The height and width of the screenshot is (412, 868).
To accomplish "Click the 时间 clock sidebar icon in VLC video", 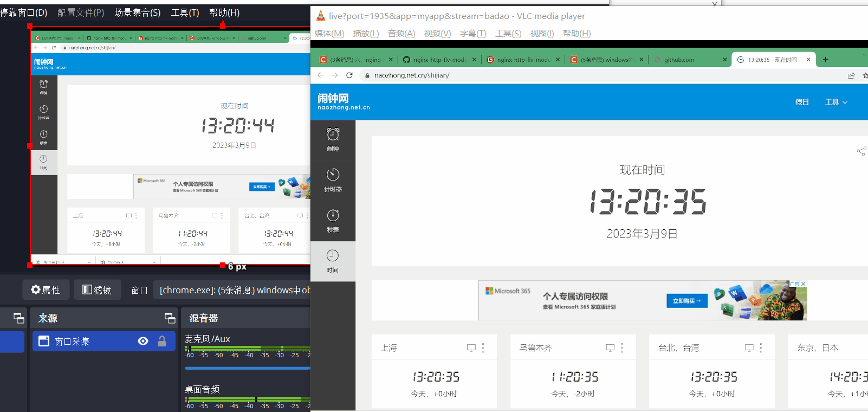I will pyautogui.click(x=333, y=261).
